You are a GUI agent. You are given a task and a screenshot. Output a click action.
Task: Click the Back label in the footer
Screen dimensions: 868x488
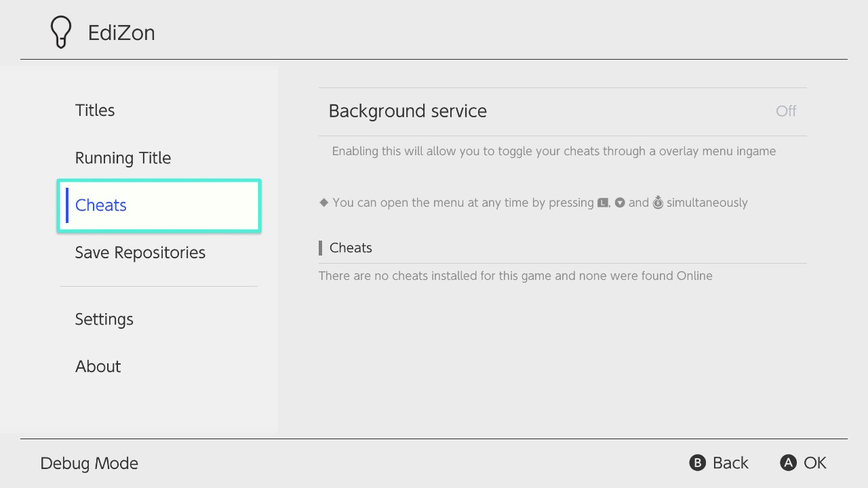point(730,463)
